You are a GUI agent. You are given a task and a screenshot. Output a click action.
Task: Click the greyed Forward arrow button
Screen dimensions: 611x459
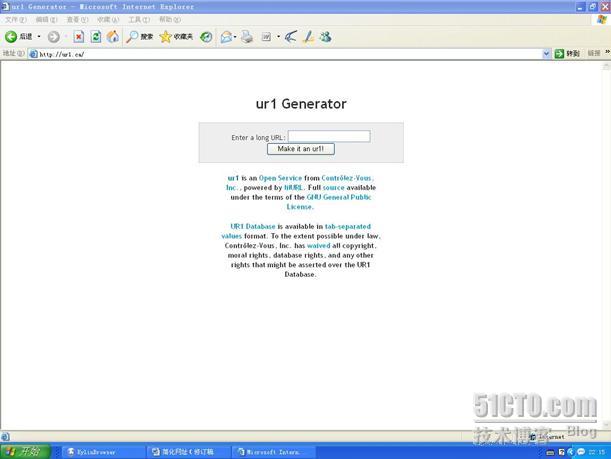[53, 37]
